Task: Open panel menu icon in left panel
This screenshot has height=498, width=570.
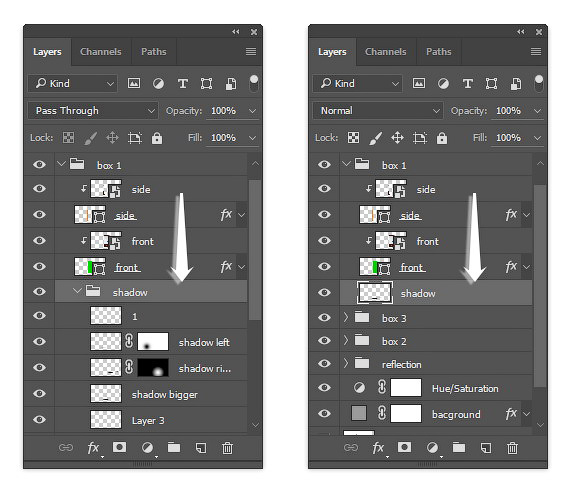Action: [251, 52]
